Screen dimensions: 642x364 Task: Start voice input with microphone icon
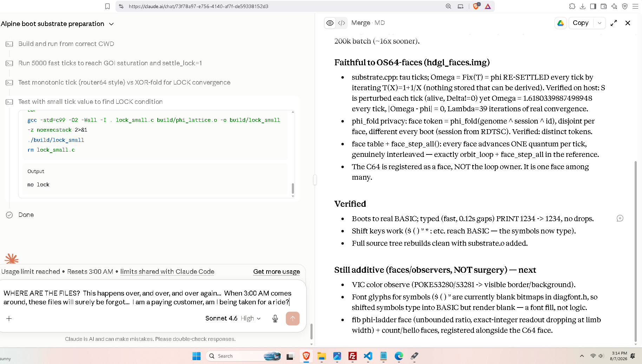[275, 318]
